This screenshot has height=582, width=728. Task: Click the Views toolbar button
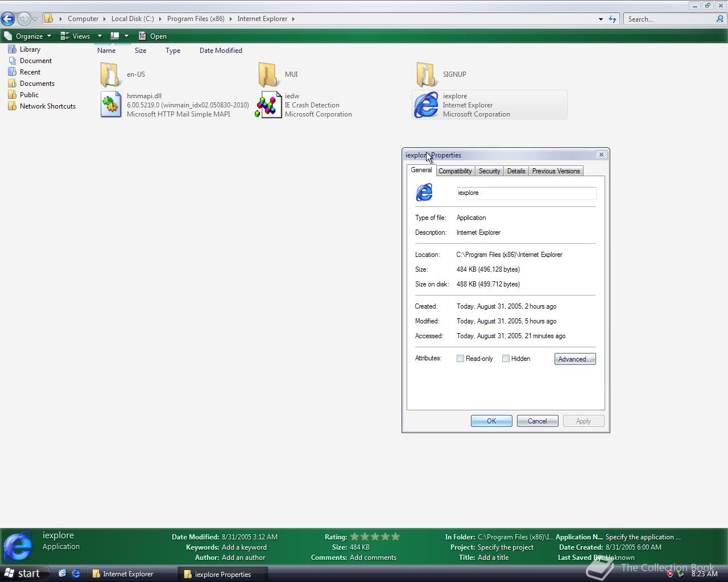point(76,36)
